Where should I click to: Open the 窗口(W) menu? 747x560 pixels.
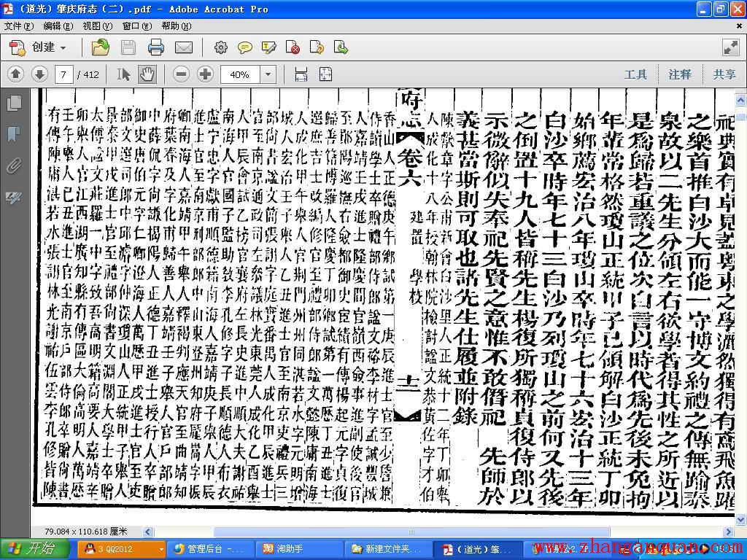[x=137, y=26]
